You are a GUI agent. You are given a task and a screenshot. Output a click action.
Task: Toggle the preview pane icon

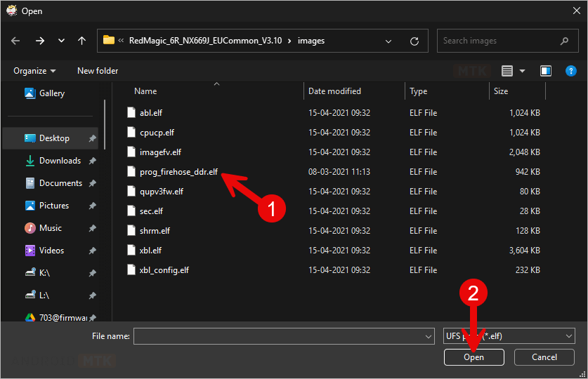point(546,71)
